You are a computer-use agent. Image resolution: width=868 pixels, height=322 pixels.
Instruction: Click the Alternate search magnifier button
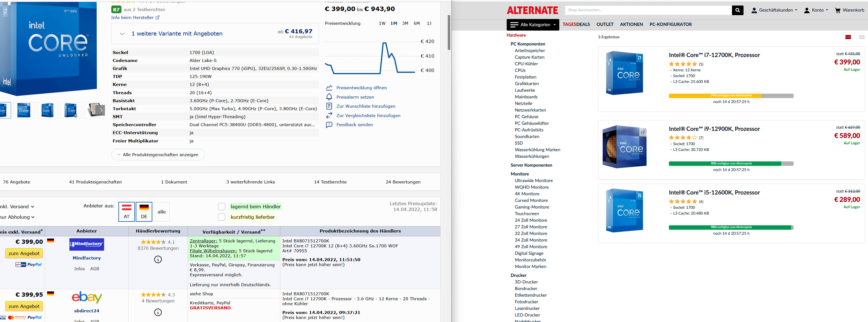737,10
